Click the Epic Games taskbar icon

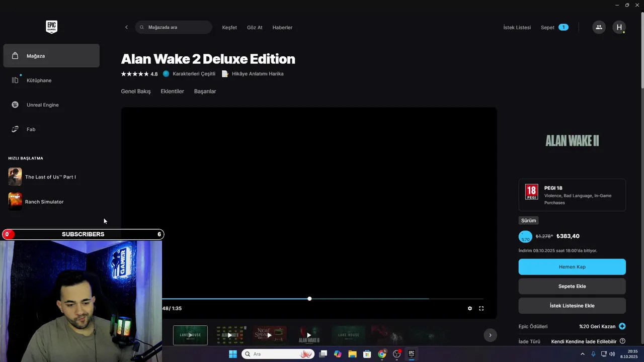click(411, 354)
